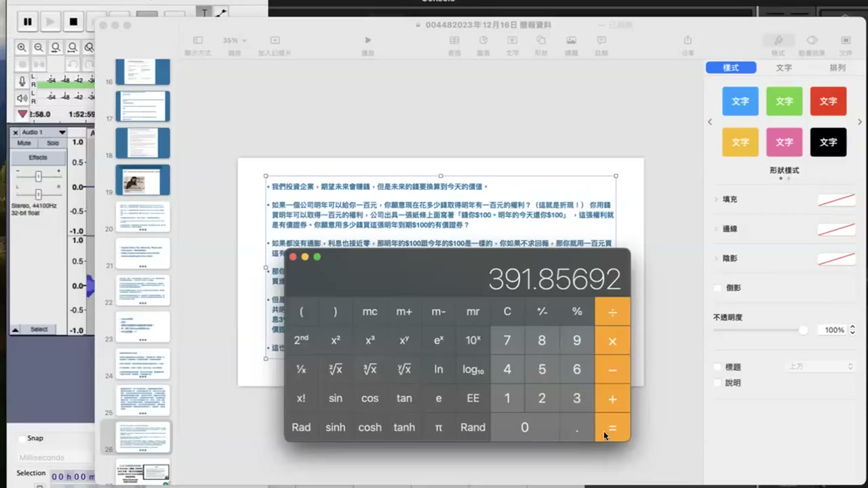Open the 動畫效果 animate inspector
This screenshot has width=868, height=488.
click(812, 41)
